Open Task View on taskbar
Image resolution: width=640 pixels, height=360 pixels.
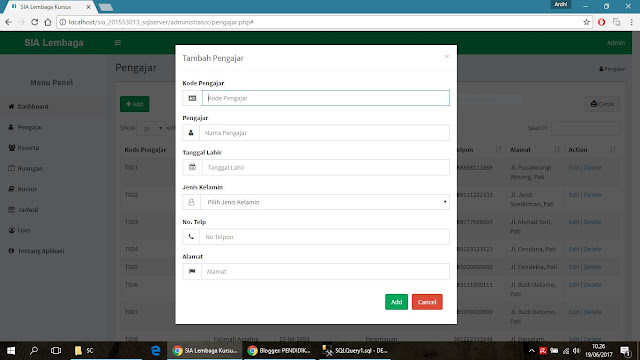56,351
